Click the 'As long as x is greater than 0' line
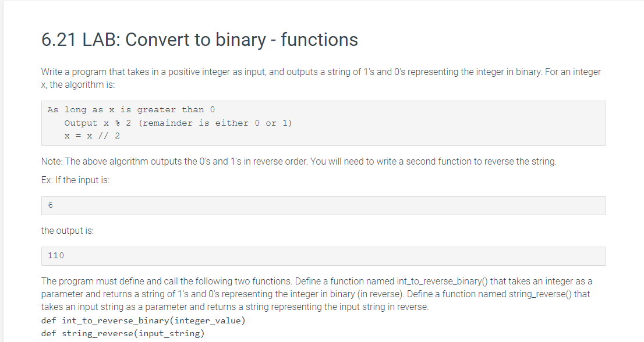This screenshot has width=644, height=342. pos(131,110)
